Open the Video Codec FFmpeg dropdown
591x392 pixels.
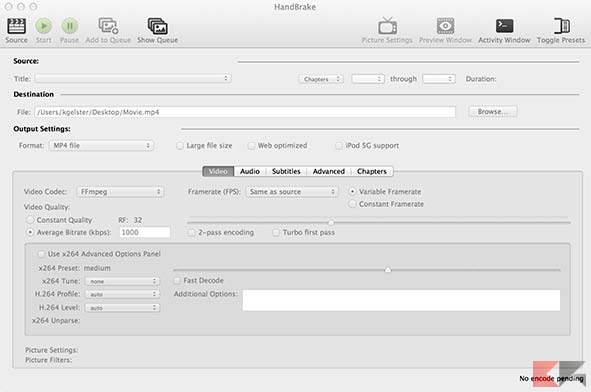[120, 191]
